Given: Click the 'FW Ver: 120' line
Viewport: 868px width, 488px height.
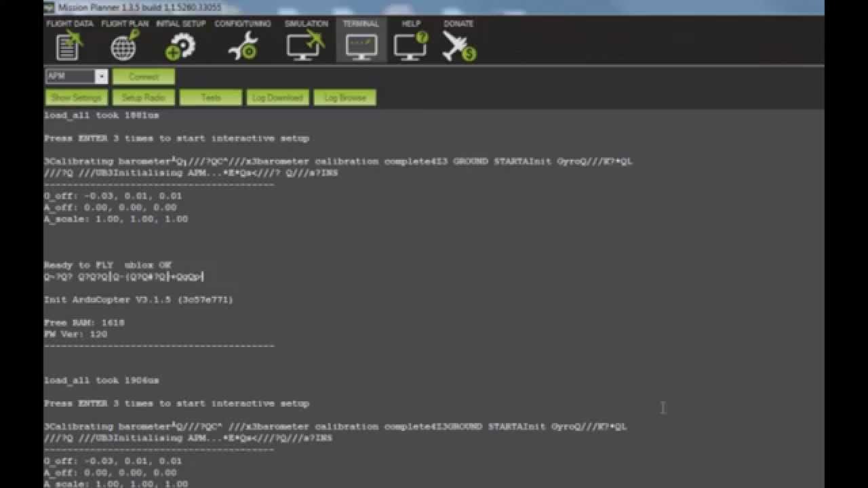Looking at the screenshot, I should pyautogui.click(x=76, y=334).
